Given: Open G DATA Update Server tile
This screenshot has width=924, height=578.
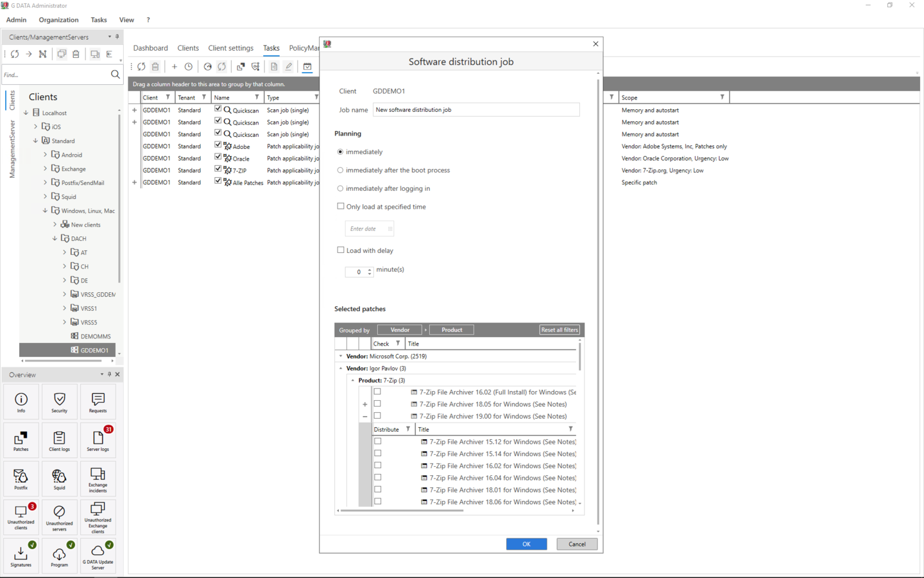Looking at the screenshot, I should coord(98,555).
